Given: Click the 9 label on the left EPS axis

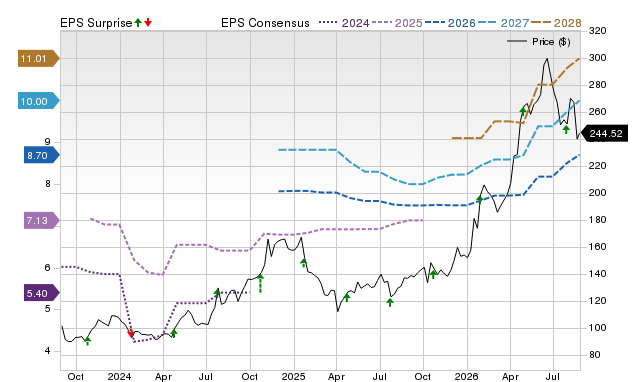Looking at the screenshot, I should (47, 142).
